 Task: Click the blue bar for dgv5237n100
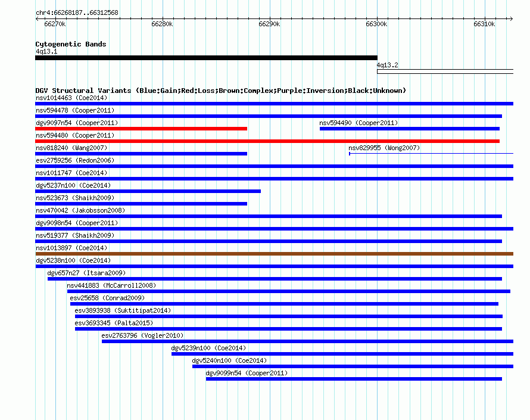[148, 191]
